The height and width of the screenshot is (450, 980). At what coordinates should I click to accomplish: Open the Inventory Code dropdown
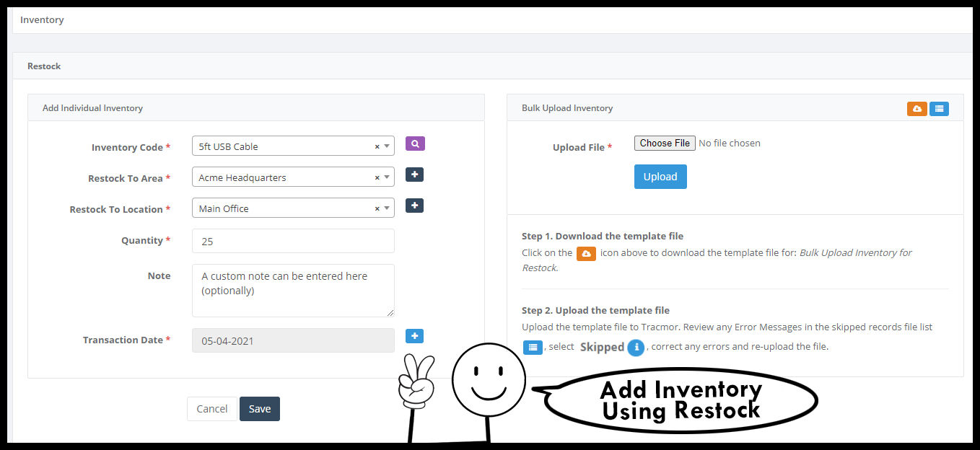point(388,146)
